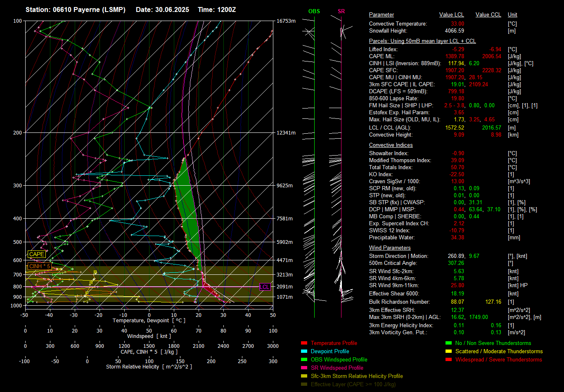This screenshot has height=392, width=564.
Task: Click the Parcels: Using 50mB mean layer heading
Action: tap(422, 41)
